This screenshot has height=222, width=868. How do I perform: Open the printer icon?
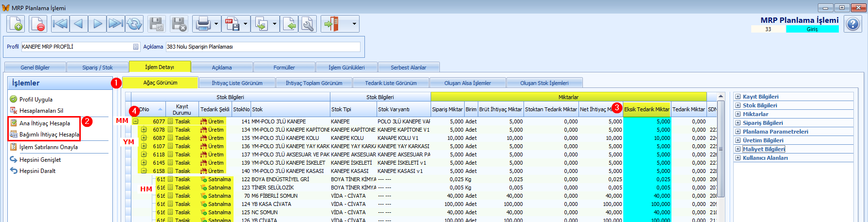pos(203,24)
